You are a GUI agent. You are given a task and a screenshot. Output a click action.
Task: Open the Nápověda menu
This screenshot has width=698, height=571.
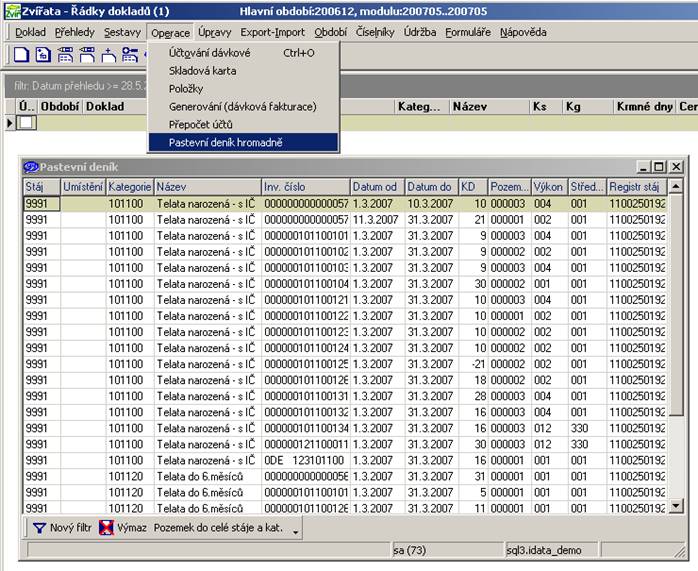523,32
